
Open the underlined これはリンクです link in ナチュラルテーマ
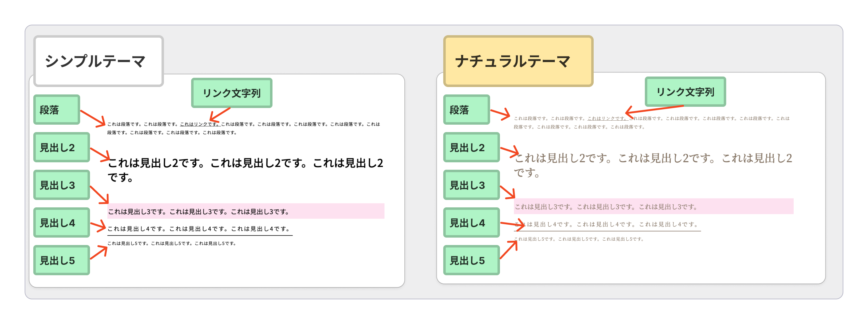pos(606,118)
